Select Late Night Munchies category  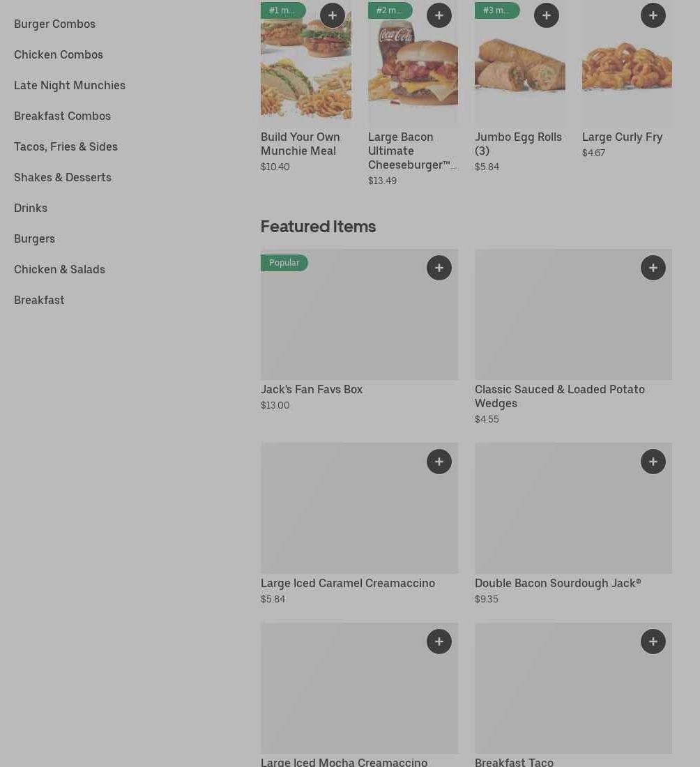click(x=70, y=85)
